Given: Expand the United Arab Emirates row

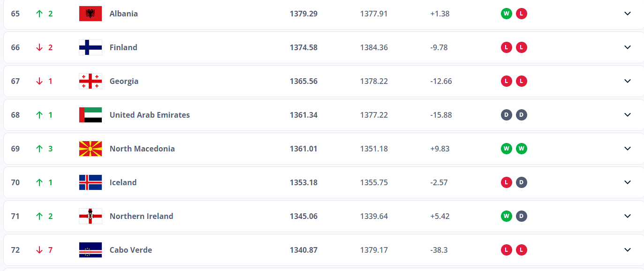Looking at the screenshot, I should coord(628,115).
